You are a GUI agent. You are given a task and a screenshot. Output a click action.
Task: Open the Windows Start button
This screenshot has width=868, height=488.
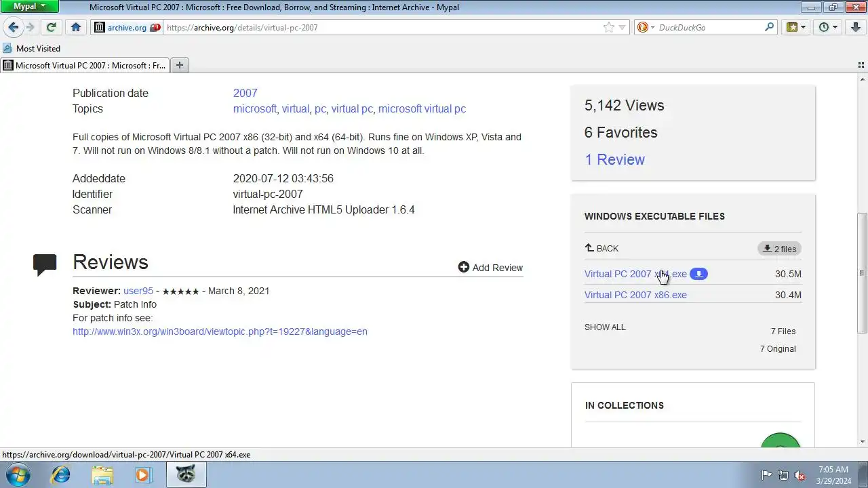(x=18, y=474)
